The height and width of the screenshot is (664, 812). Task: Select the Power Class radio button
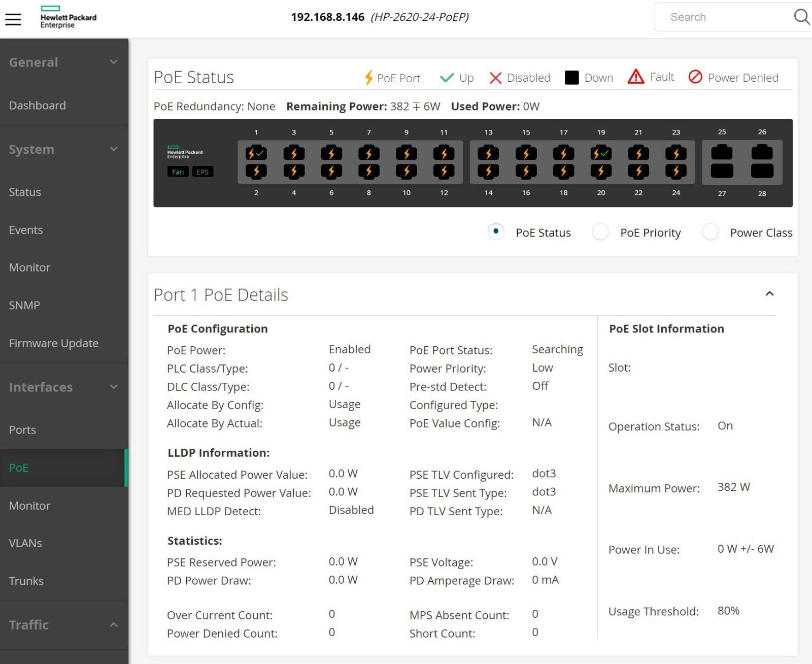710,232
